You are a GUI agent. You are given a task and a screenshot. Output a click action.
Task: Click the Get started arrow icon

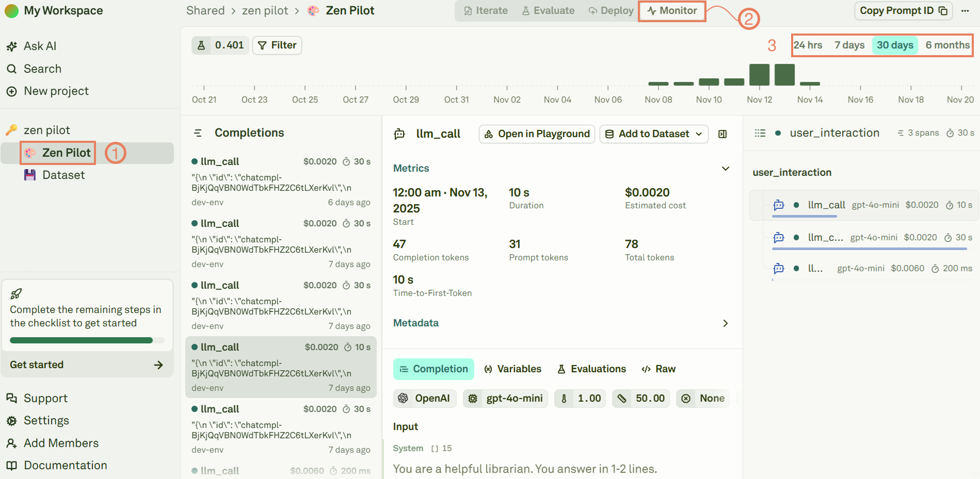[158, 365]
